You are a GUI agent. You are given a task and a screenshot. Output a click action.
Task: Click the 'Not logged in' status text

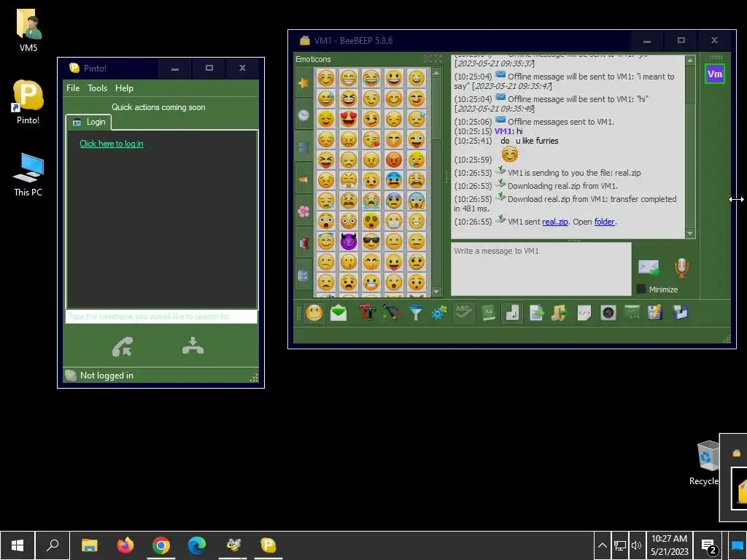(107, 376)
